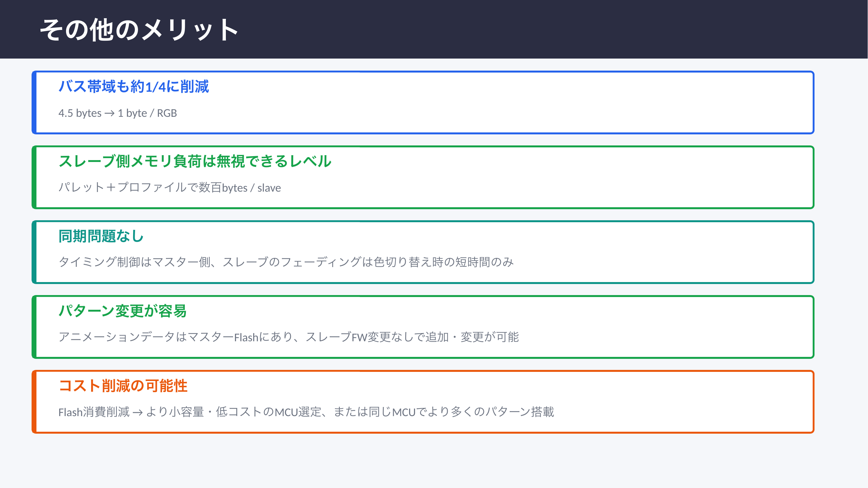Click the パレット＋プロファイル bytes / slave line
The height and width of the screenshot is (488, 868).
pos(169,188)
